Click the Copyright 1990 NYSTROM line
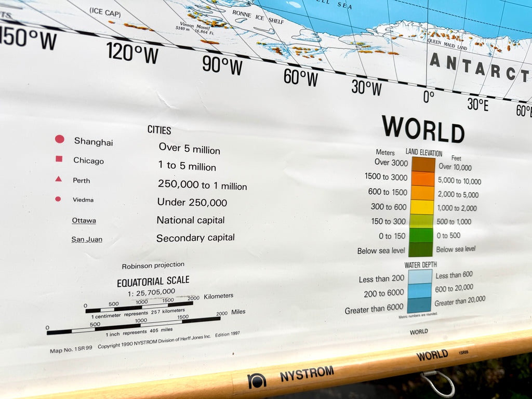The width and height of the screenshot is (532, 399). click(x=154, y=341)
